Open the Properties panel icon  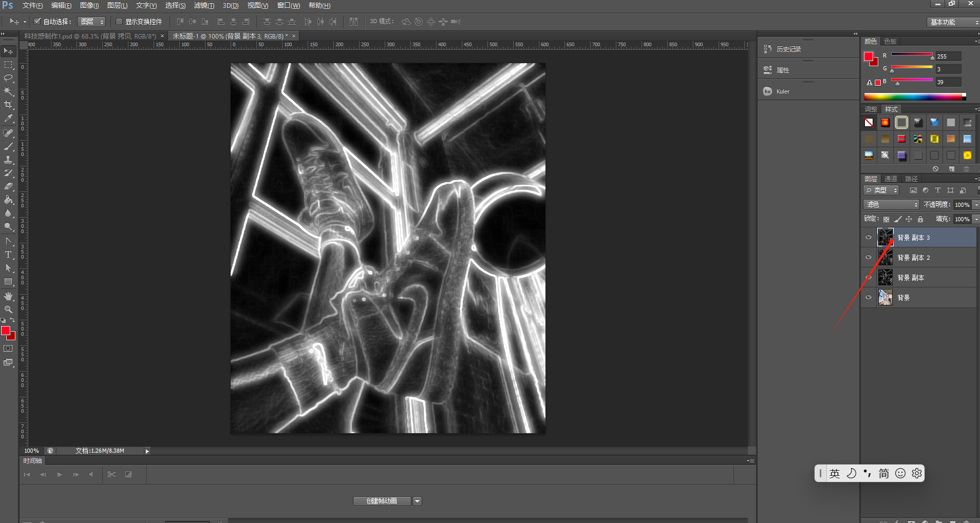click(x=767, y=70)
